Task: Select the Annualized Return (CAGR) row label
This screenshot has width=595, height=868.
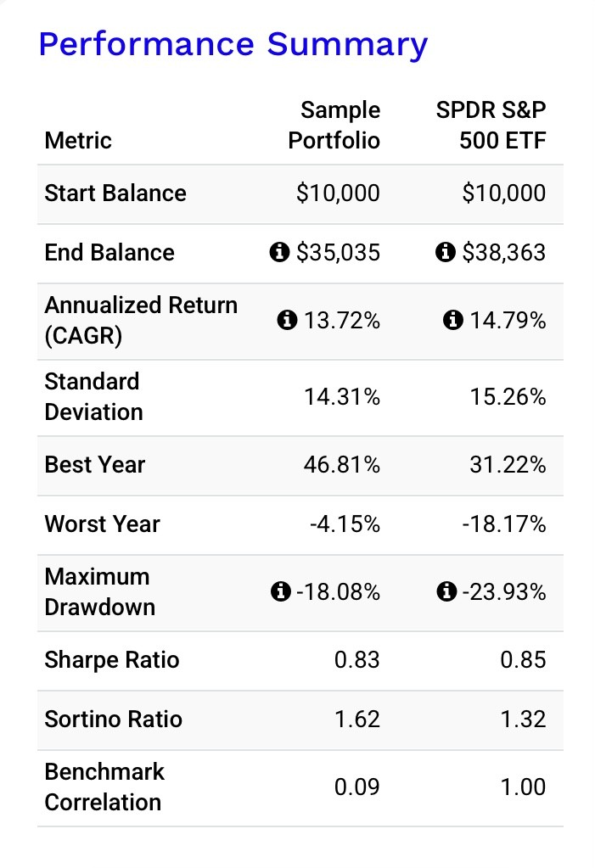Action: click(x=141, y=320)
